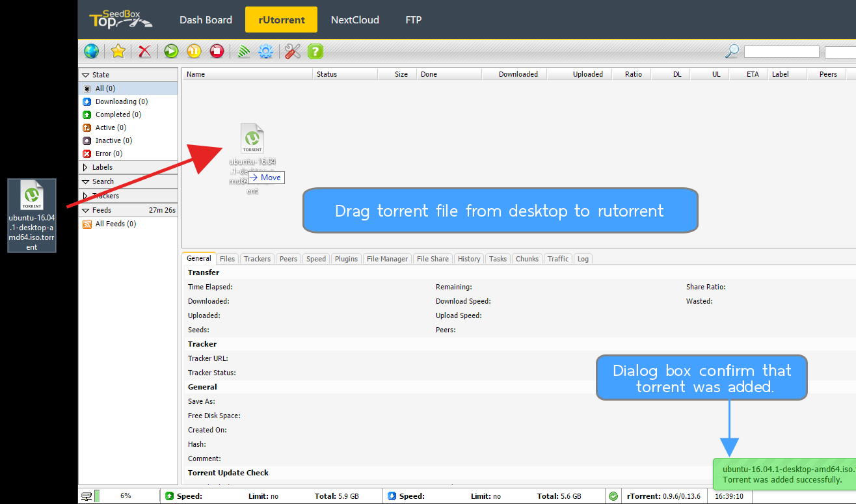Open the Chunks tab
Image resolution: width=856 pixels, height=504 pixels.
coord(527,259)
